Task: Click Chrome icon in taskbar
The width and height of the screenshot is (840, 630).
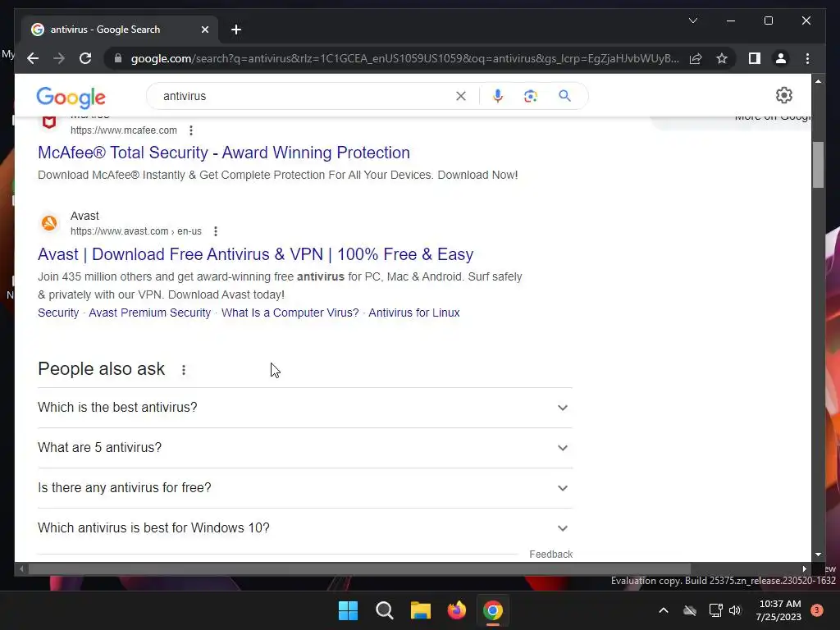Action: [x=493, y=610]
